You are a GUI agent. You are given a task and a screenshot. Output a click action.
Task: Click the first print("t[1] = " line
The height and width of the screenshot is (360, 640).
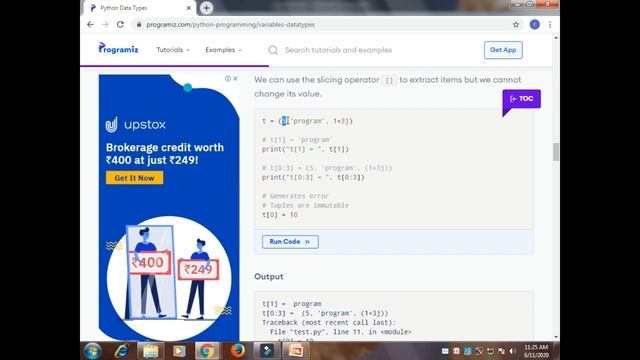coord(305,149)
